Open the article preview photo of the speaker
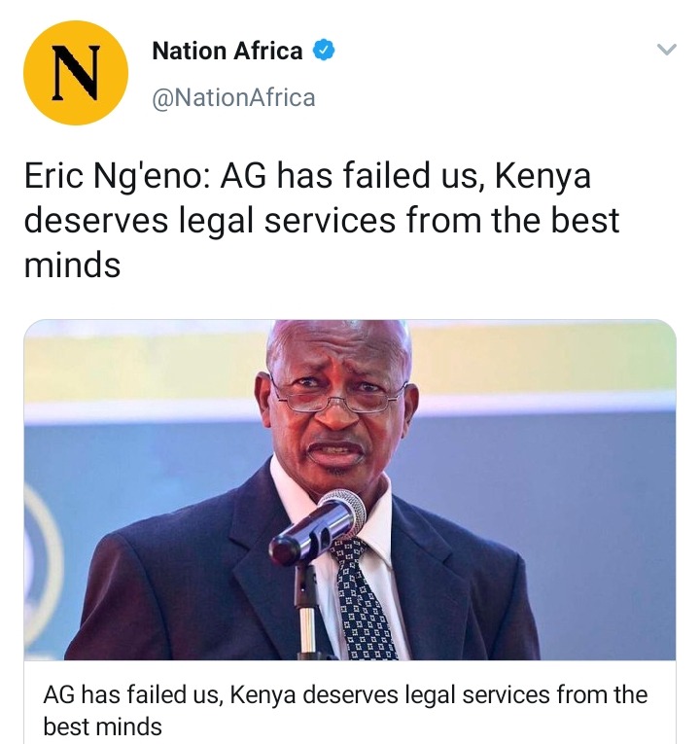The width and height of the screenshot is (700, 744). pyautogui.click(x=350, y=489)
